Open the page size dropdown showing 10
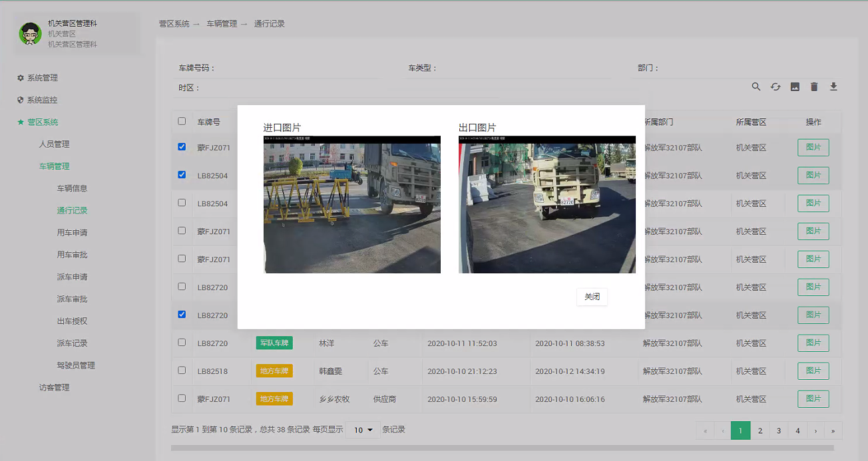Viewport: 868px width, 461px height. tap(361, 430)
